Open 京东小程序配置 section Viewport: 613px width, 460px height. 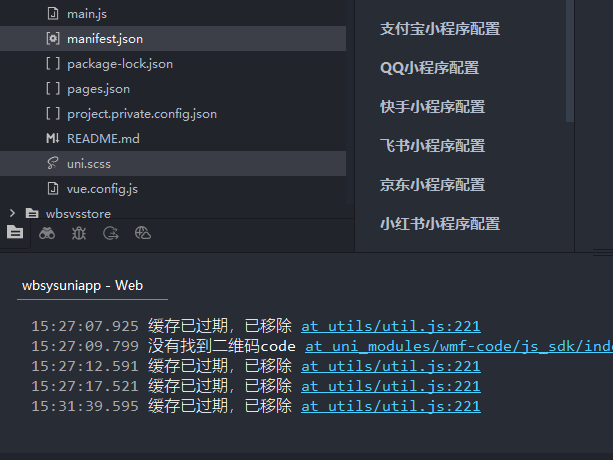coord(432,185)
